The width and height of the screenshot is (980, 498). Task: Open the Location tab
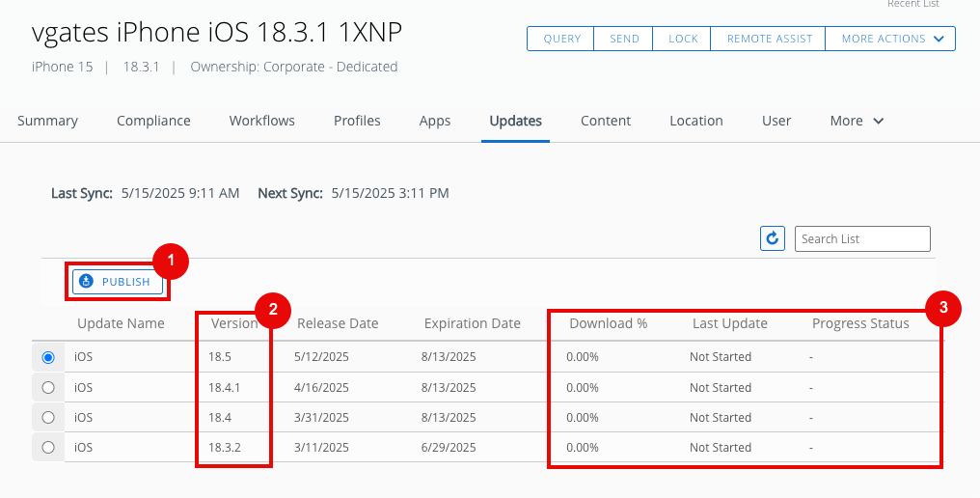click(x=695, y=121)
